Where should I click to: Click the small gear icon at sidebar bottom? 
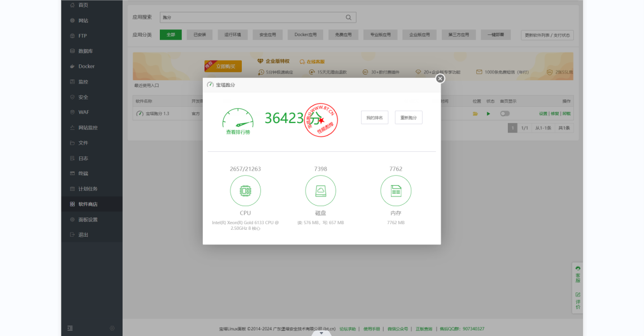coord(112,328)
